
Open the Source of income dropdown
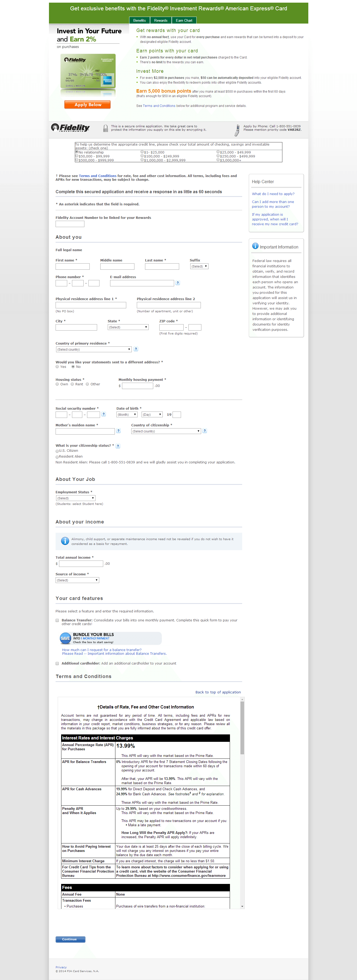click(77, 580)
